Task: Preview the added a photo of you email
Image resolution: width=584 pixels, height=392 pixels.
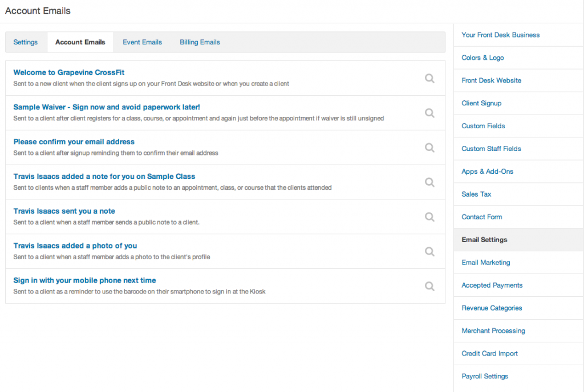Action: 429,251
